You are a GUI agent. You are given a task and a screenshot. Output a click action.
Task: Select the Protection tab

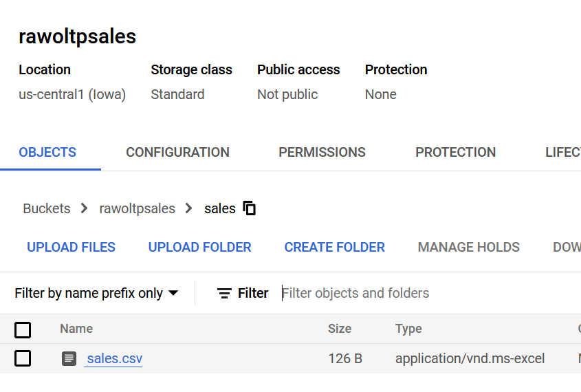[455, 152]
